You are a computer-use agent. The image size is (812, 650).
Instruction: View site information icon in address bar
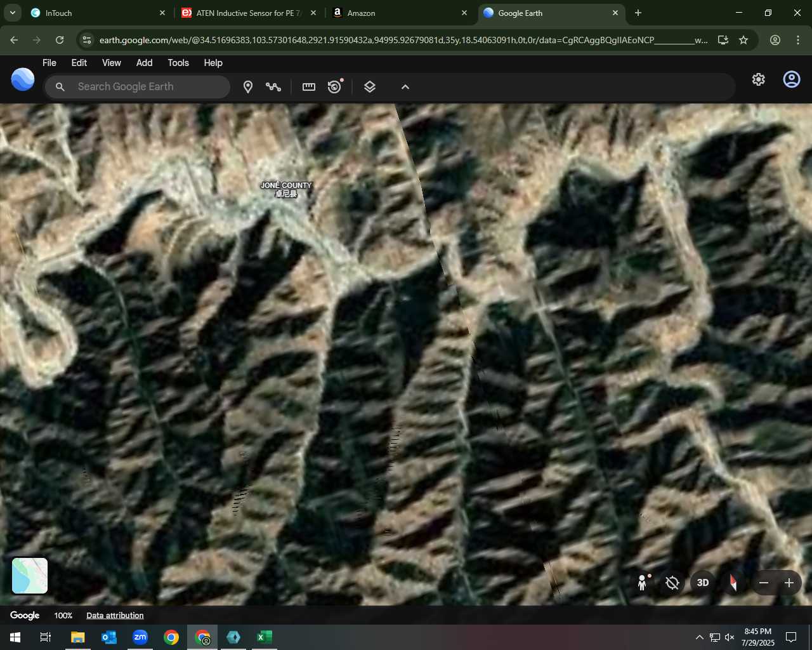pos(87,40)
